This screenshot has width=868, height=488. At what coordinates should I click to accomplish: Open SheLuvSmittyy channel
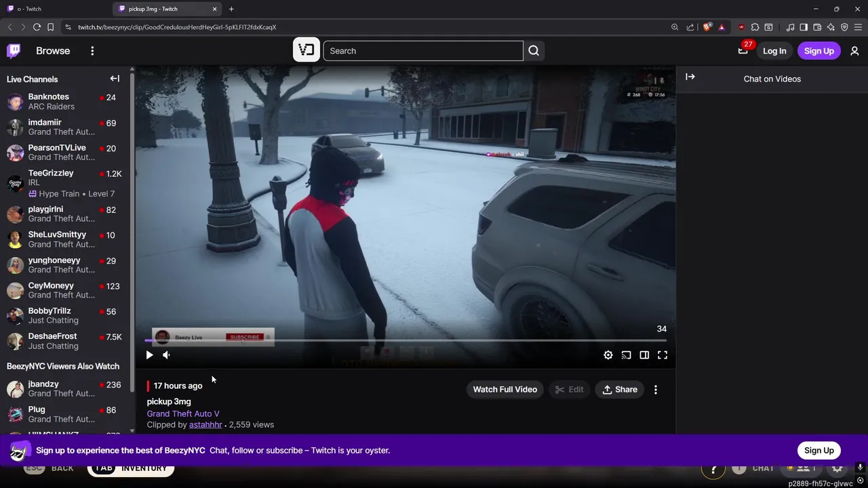pyautogui.click(x=65, y=239)
